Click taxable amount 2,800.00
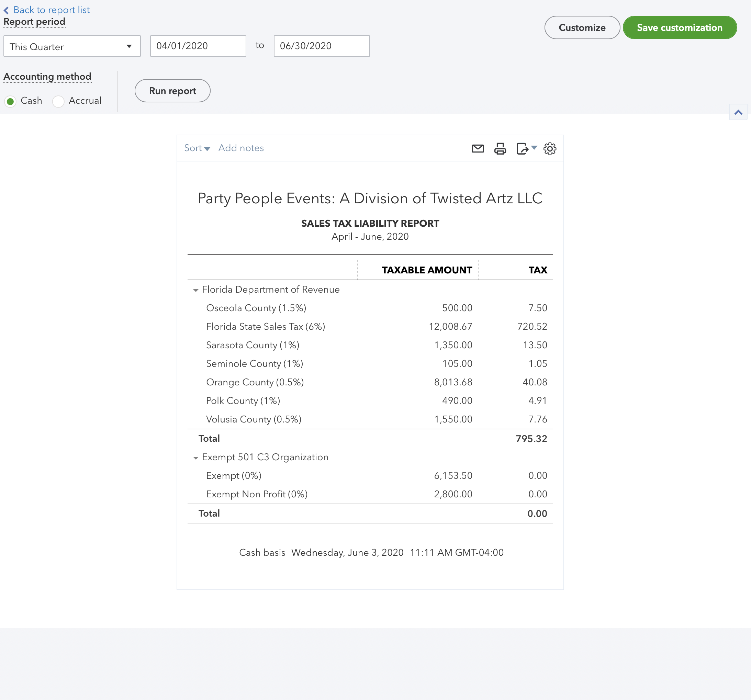Screen dimensions: 751x700 point(453,494)
